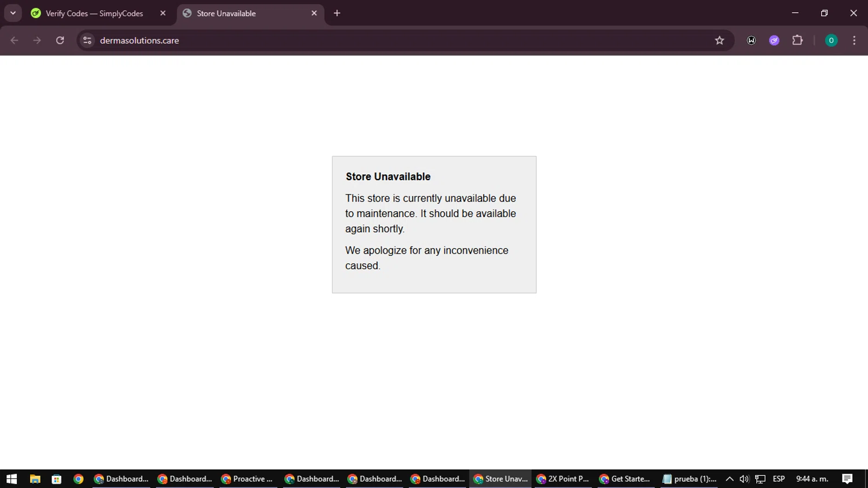The width and height of the screenshot is (868, 488).
Task: Open prueba (1) notepad taskbar window
Action: 689,479
